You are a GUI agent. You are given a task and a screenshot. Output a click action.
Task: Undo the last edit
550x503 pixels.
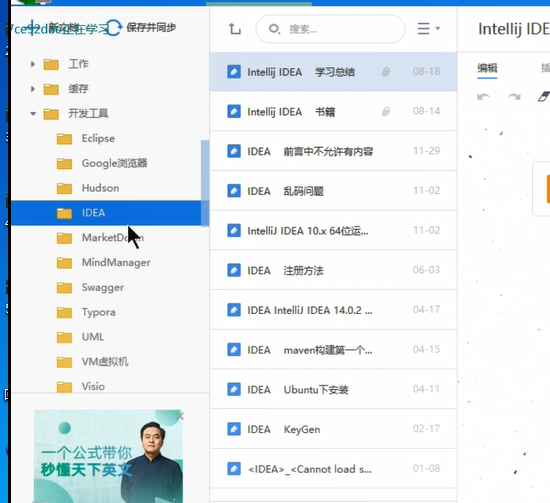pos(484,96)
